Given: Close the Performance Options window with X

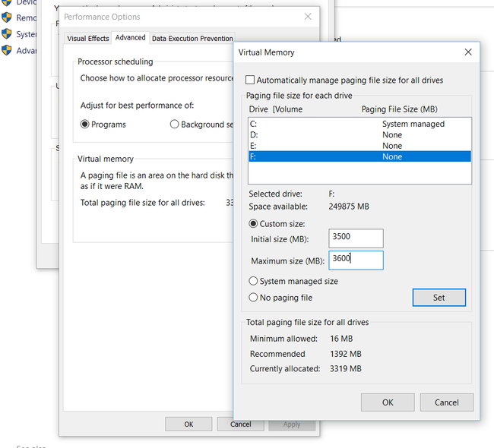Looking at the screenshot, I should [308, 16].
